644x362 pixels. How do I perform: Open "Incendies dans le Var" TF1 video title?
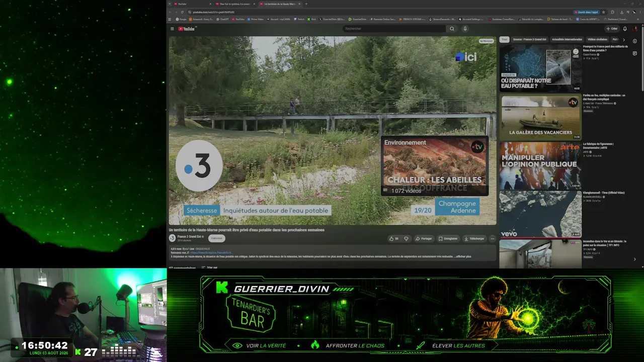605,243
